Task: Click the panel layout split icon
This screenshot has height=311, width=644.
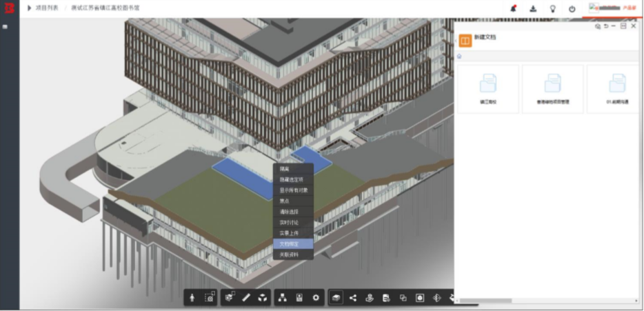Action: [623, 26]
